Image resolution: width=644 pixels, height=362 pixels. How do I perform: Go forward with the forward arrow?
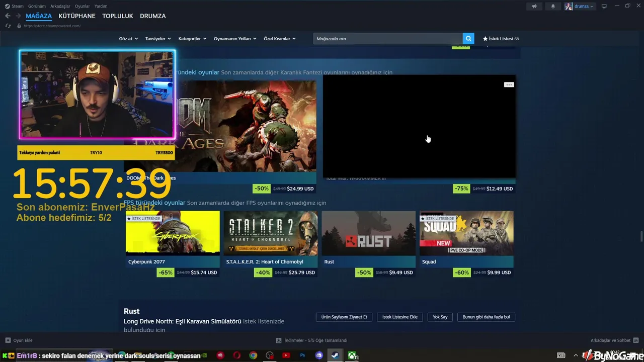18,16
